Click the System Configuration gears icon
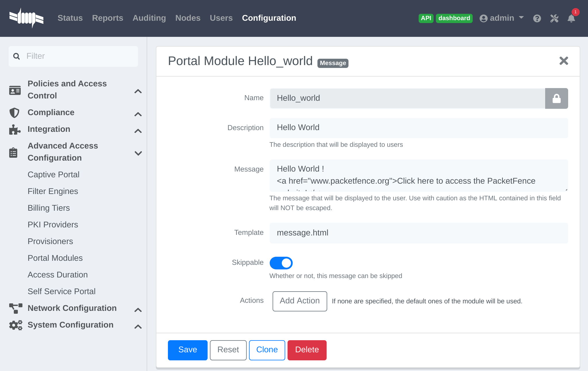The image size is (588, 371). [x=16, y=325]
